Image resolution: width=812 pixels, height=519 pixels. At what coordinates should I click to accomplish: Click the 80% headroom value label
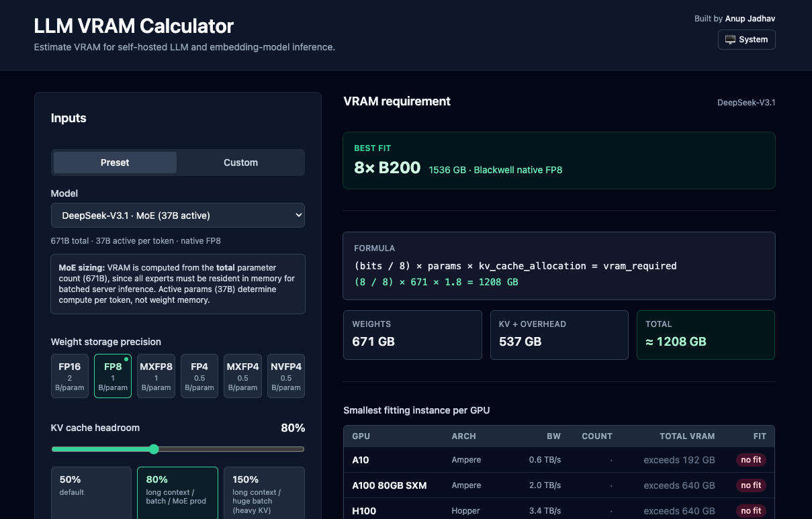(293, 428)
